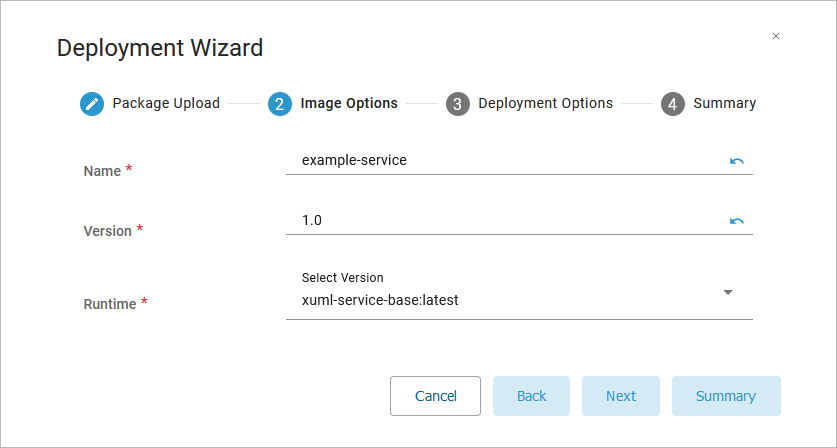Click the step 3 number circle

[458, 104]
